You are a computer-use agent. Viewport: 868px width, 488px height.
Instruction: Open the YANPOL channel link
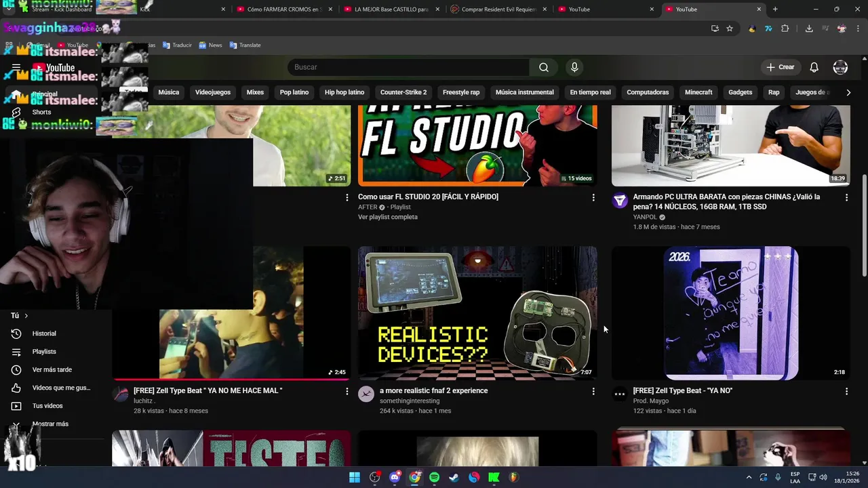(x=645, y=218)
